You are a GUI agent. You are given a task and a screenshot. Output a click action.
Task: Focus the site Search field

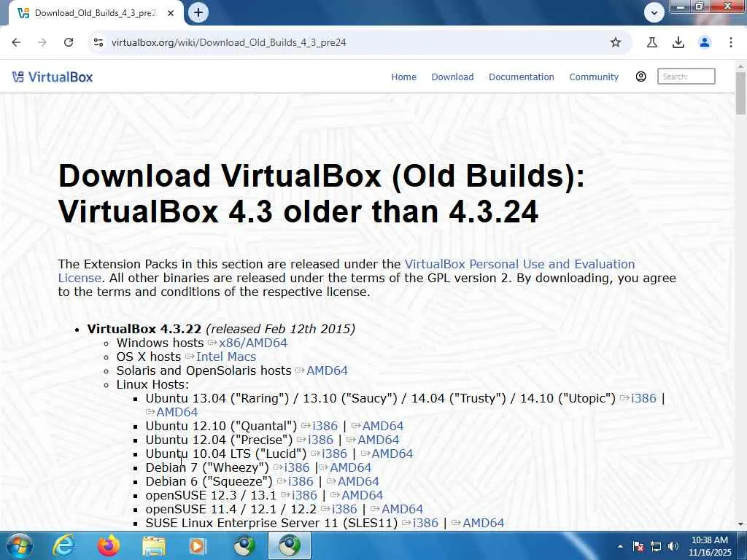(686, 76)
